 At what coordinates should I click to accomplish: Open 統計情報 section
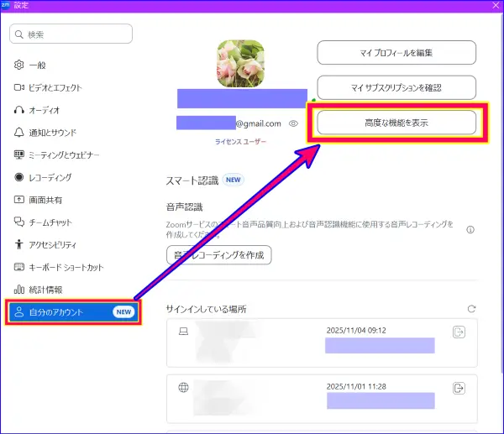click(x=38, y=290)
